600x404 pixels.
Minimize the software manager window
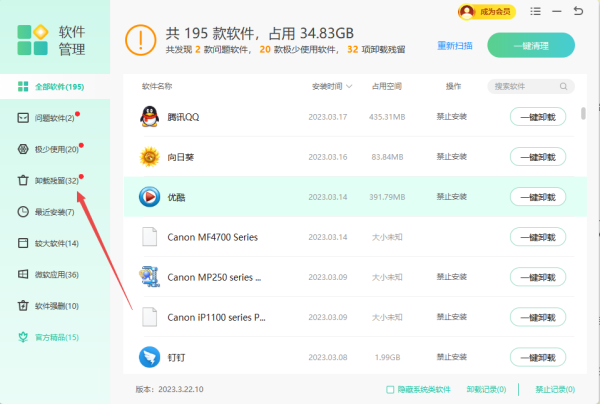tap(557, 11)
